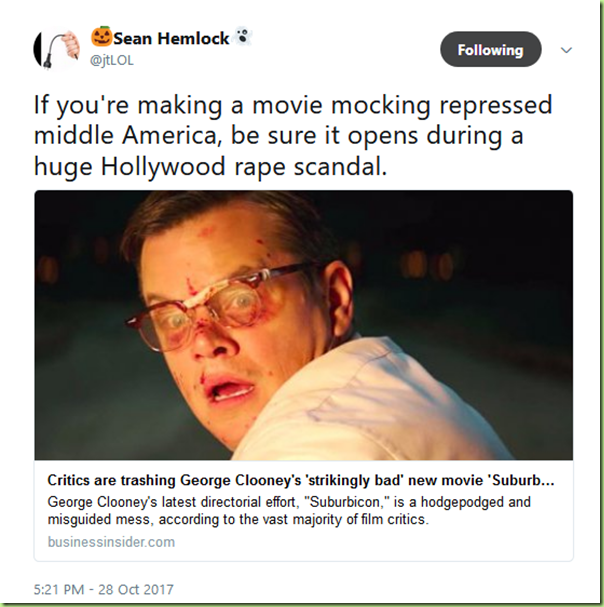
Task: Open Sean Hemlock's profile avatar
Action: click(x=57, y=50)
